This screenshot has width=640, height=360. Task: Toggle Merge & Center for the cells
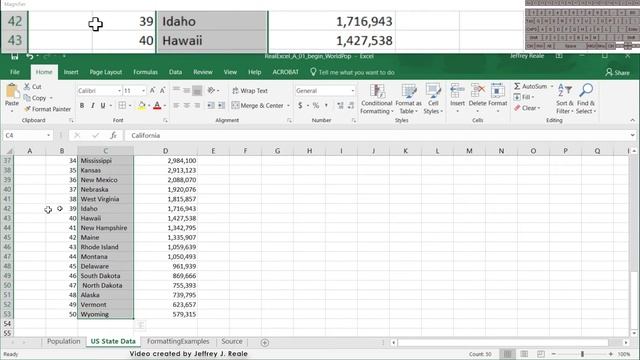coord(258,106)
